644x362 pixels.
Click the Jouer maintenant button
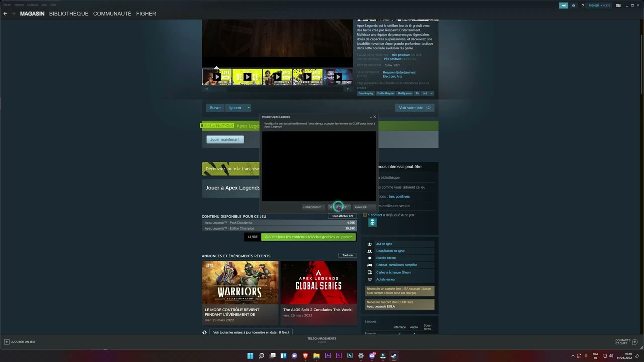coord(224,139)
